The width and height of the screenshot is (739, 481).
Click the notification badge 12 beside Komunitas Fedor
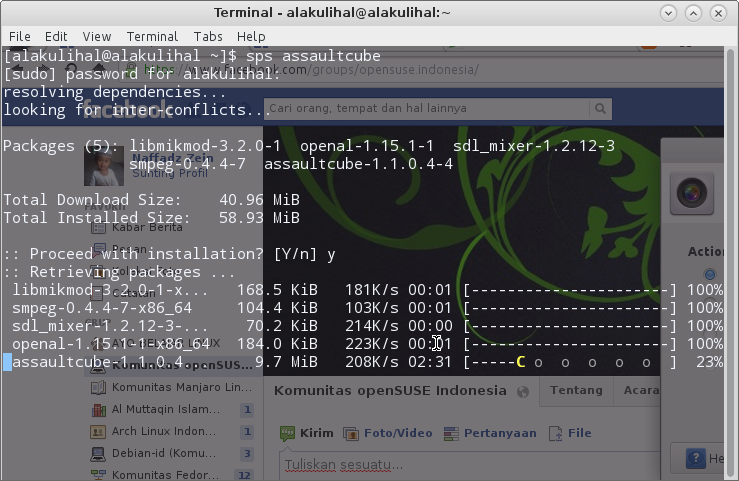pyautogui.click(x=244, y=475)
